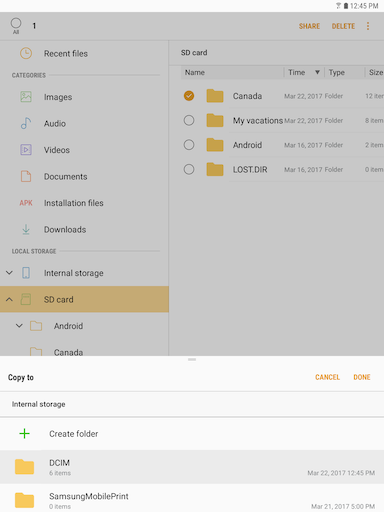This screenshot has width=384, height=512.
Task: Tap the battery icon in status bar
Action: click(x=346, y=6)
